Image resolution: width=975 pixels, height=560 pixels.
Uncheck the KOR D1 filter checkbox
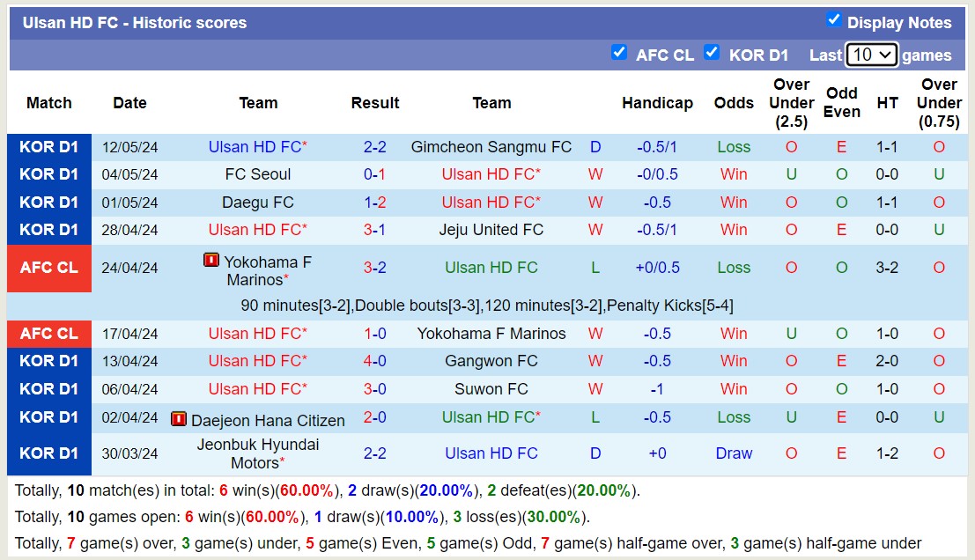coord(712,53)
